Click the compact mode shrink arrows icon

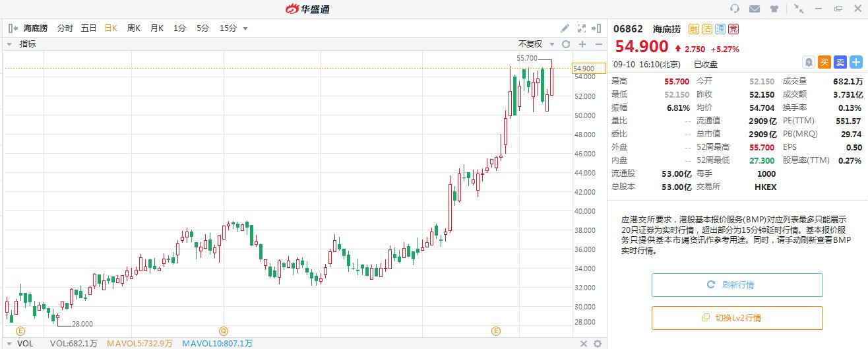(799, 9)
